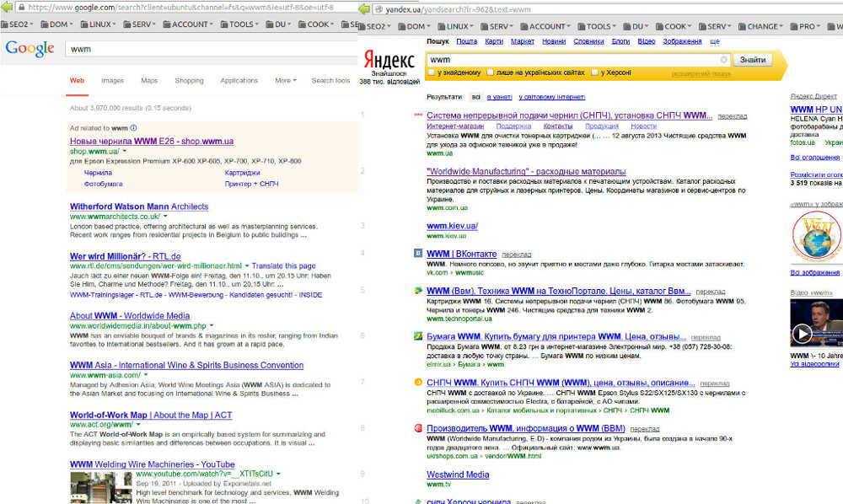843x504 pixels.
Task: Click Translate this page link
Action: click(x=284, y=266)
